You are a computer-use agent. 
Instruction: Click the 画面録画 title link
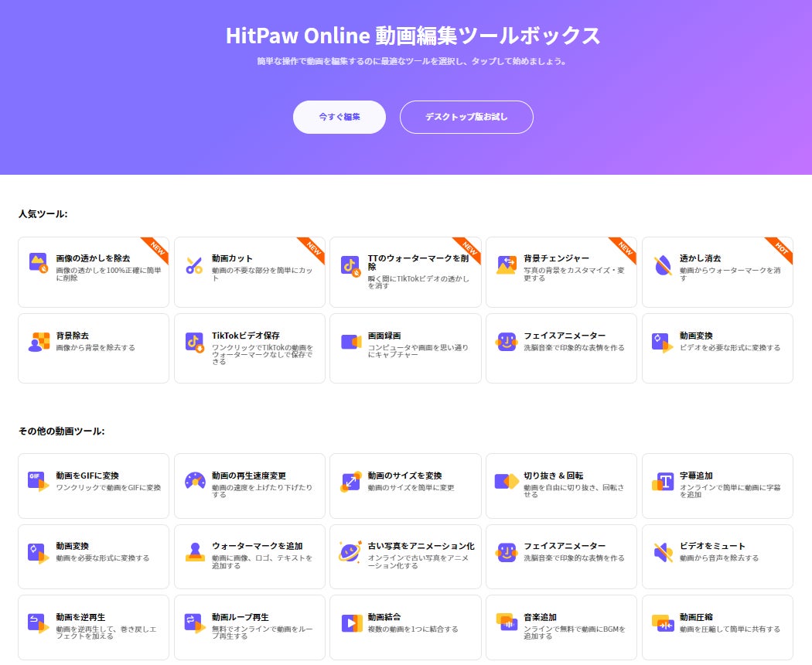click(x=384, y=335)
